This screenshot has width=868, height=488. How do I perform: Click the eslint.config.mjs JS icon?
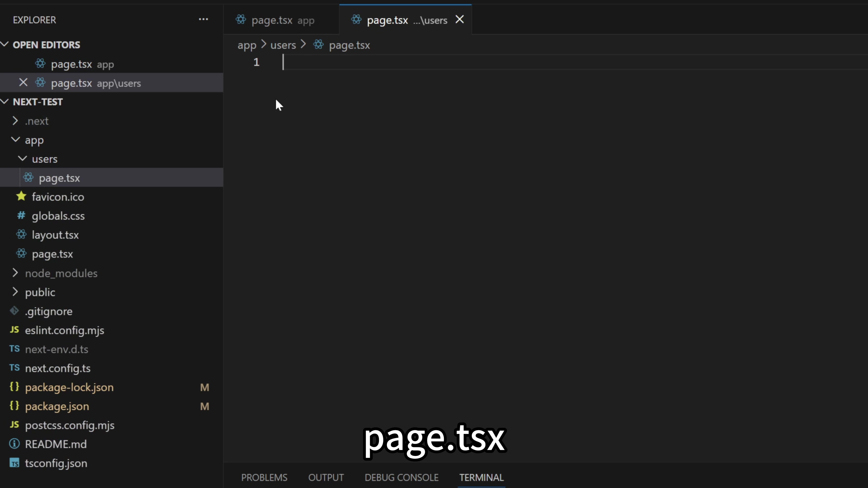click(14, 330)
